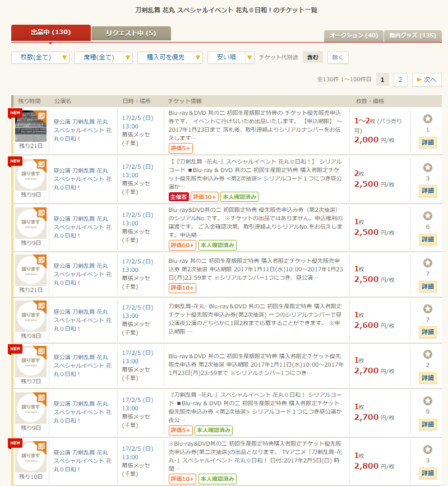Star the 2枚 2,500円 listing

pyautogui.click(x=428, y=168)
